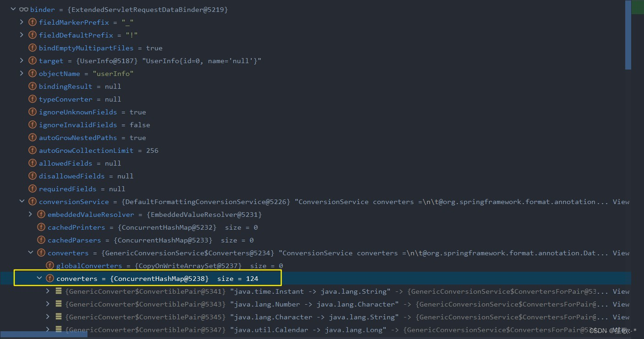Select the typeConverter = null row

coord(316,99)
